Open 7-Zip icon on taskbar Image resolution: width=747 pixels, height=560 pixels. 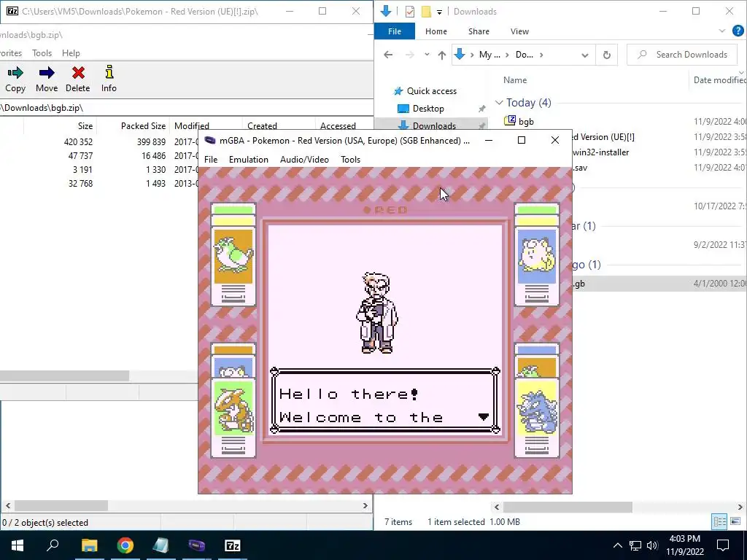(233, 545)
